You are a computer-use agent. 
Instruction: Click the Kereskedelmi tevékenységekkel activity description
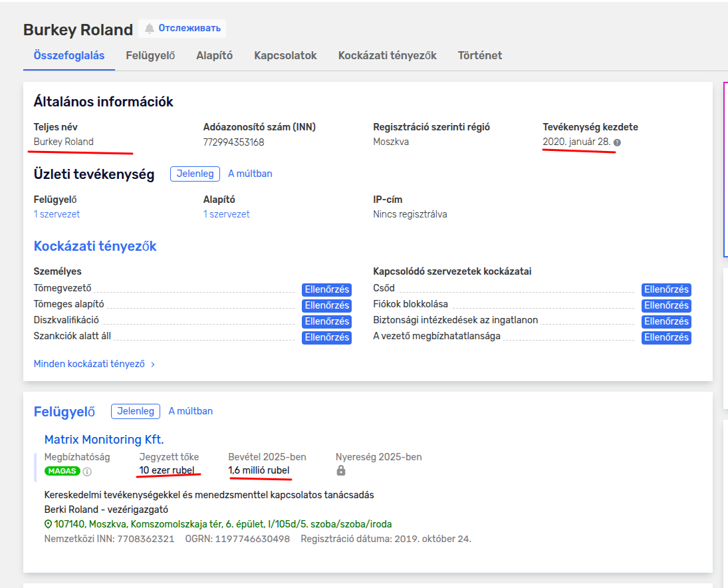pyautogui.click(x=209, y=495)
